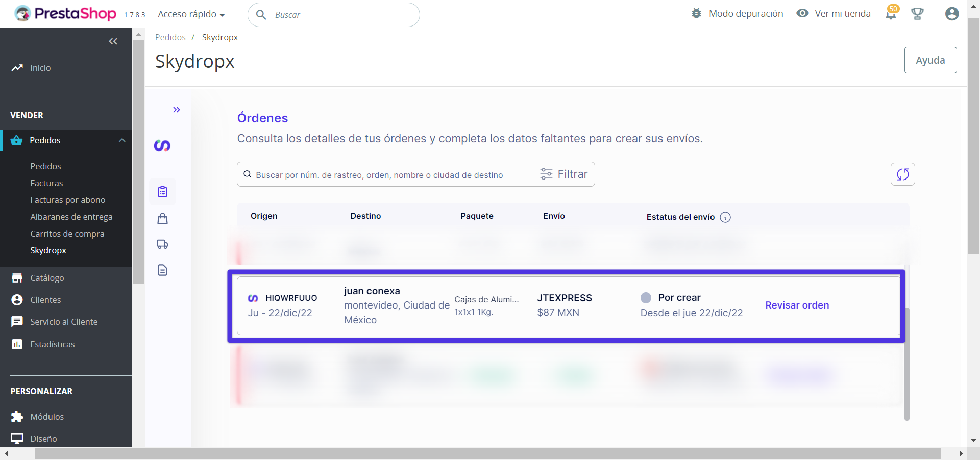
Task: Click recipient name juan conexa
Action: point(372,291)
